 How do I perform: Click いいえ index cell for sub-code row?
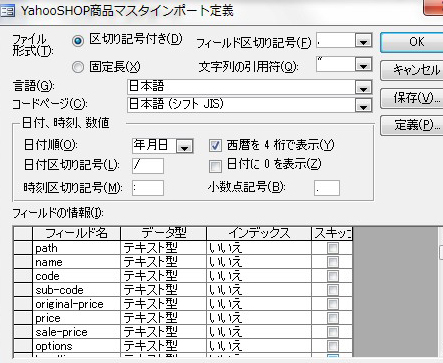[259, 290]
